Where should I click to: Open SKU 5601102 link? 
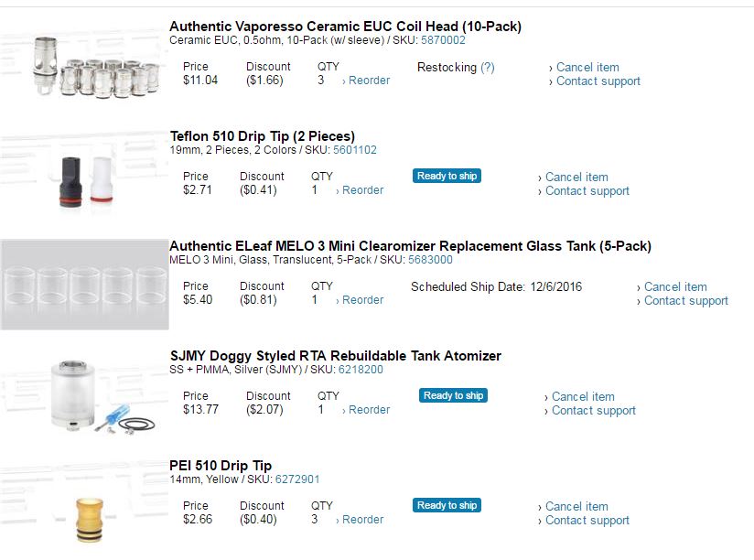click(354, 150)
